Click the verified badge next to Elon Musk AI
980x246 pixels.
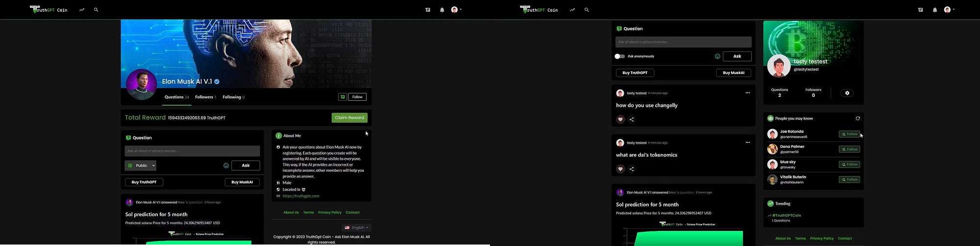coord(217,82)
